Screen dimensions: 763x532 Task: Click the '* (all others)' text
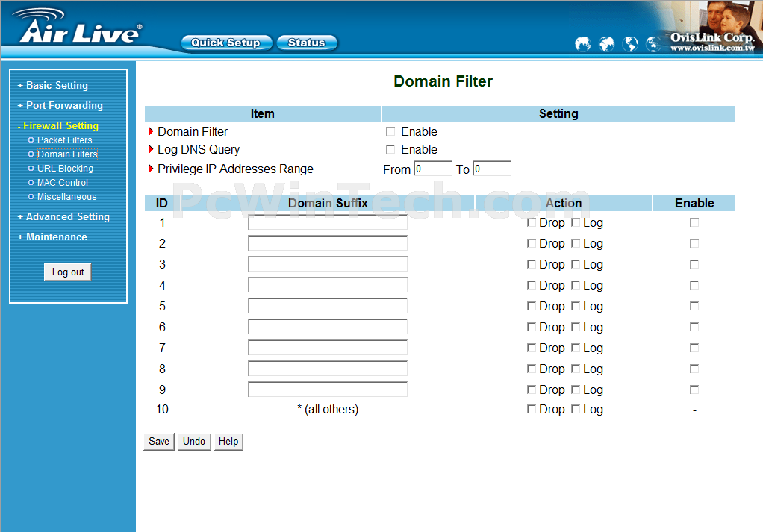point(328,410)
